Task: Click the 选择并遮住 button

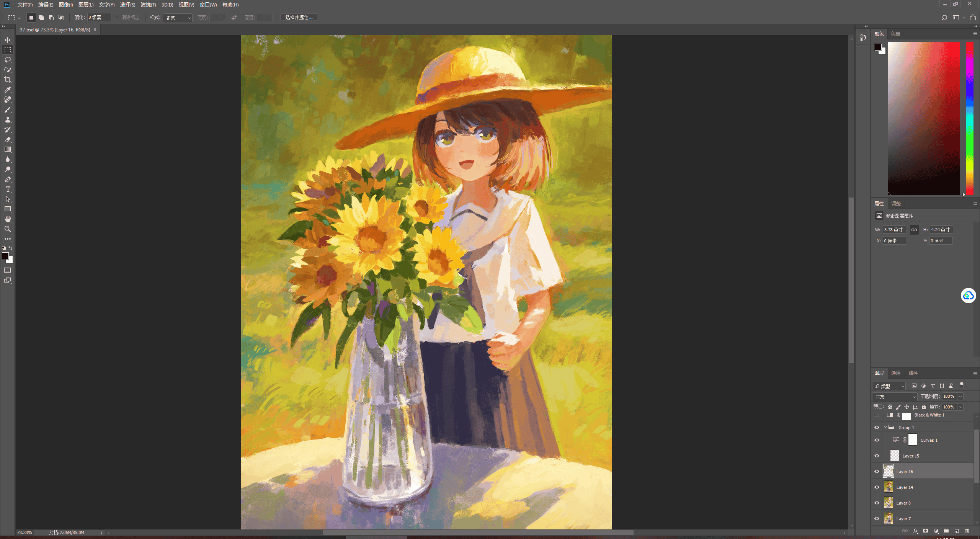Action: [299, 18]
